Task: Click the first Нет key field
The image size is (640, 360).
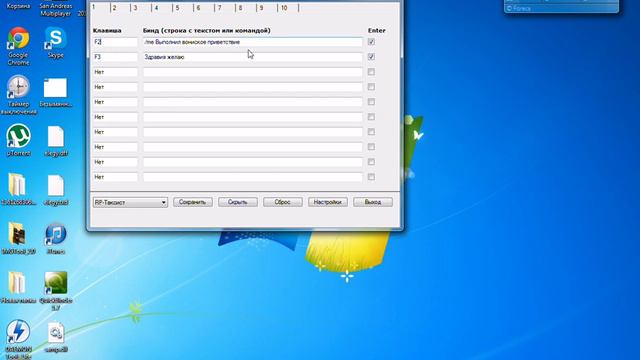Action: pos(115,72)
